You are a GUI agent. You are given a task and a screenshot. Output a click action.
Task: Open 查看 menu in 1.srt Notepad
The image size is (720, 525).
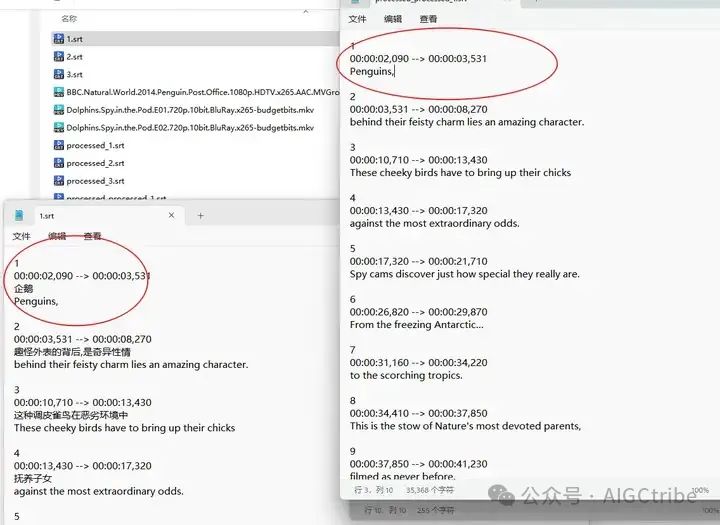click(92, 236)
